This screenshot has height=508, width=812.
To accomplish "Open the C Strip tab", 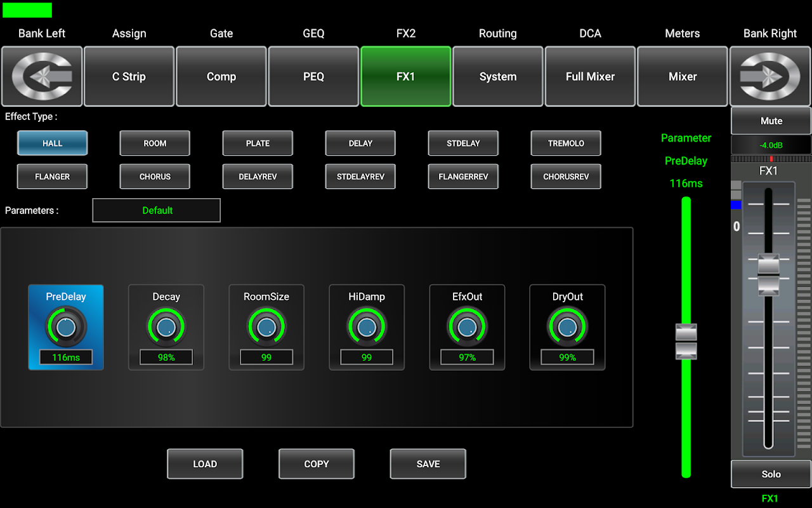I will pos(129,76).
